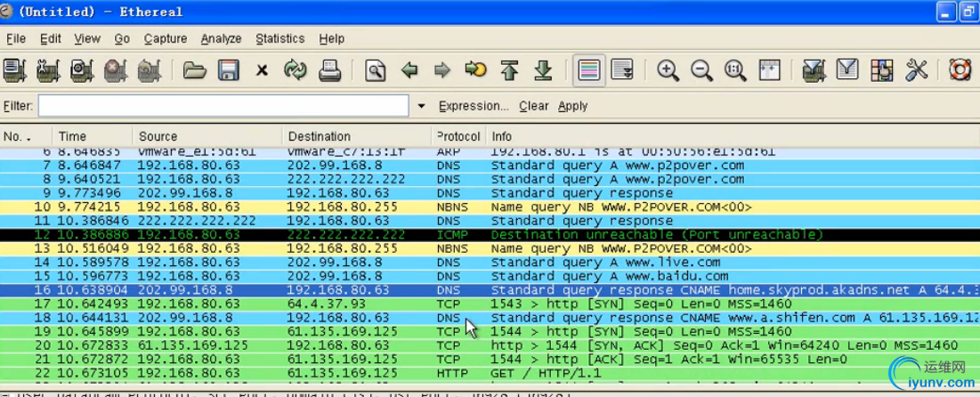Toggle packet list colorize icon
The height and width of the screenshot is (397, 980).
pos(588,70)
